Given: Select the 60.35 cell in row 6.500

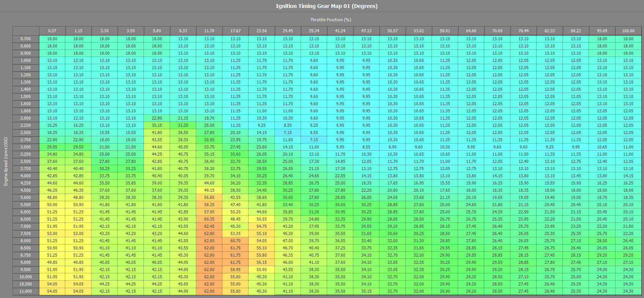Looking at the screenshot, I should pos(209,219).
